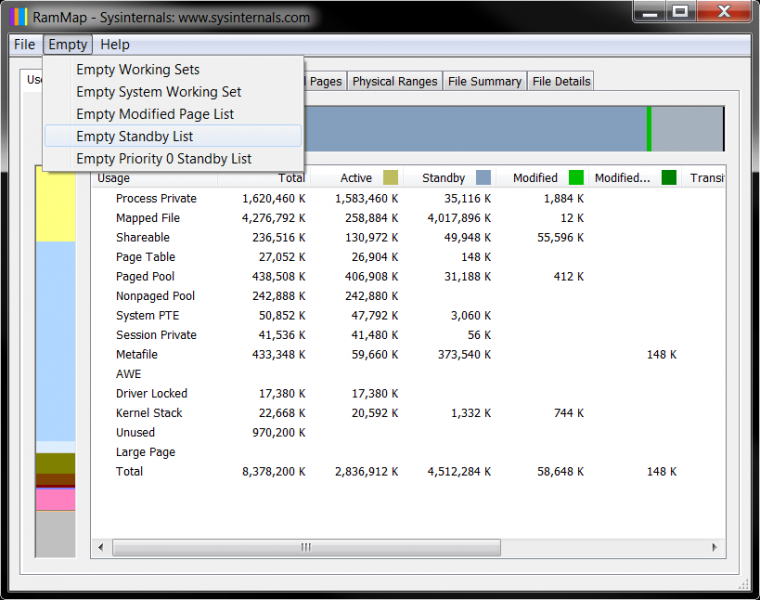Select the Nonpaged Pool row
The width and height of the screenshot is (760, 600).
tap(408, 296)
